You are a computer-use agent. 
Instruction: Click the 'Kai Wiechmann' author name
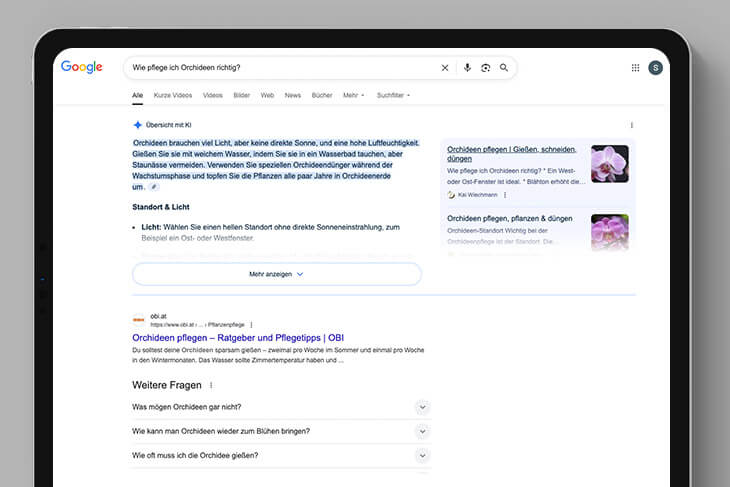pyautogui.click(x=477, y=195)
